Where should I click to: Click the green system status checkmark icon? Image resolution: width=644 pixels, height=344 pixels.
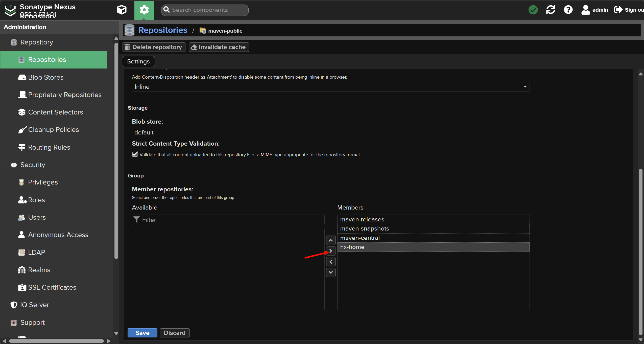(x=533, y=10)
